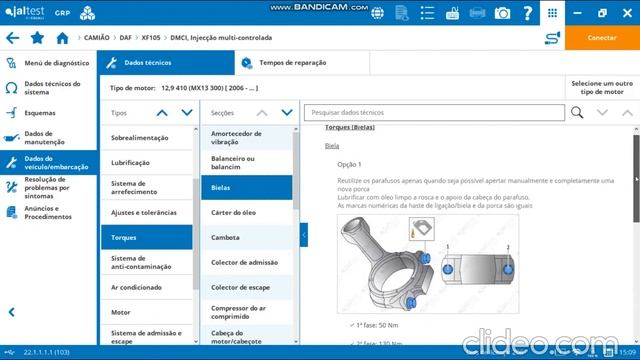Open Resolução de problemas por sintomas
The height and width of the screenshot is (360, 640).
coord(49,187)
